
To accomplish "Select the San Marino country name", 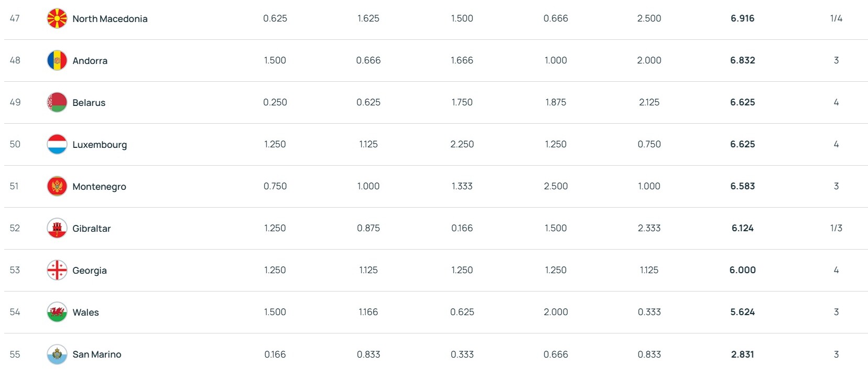I will pos(96,354).
